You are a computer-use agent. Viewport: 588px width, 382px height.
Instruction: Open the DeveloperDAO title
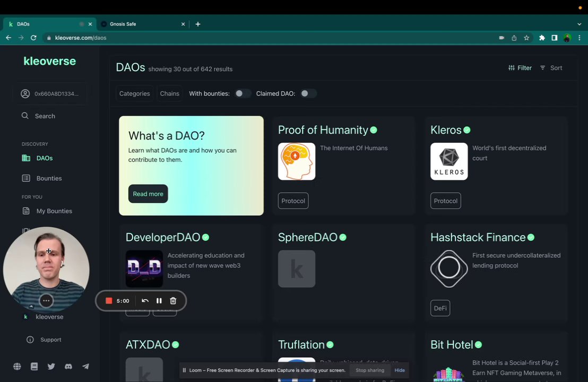tap(163, 237)
